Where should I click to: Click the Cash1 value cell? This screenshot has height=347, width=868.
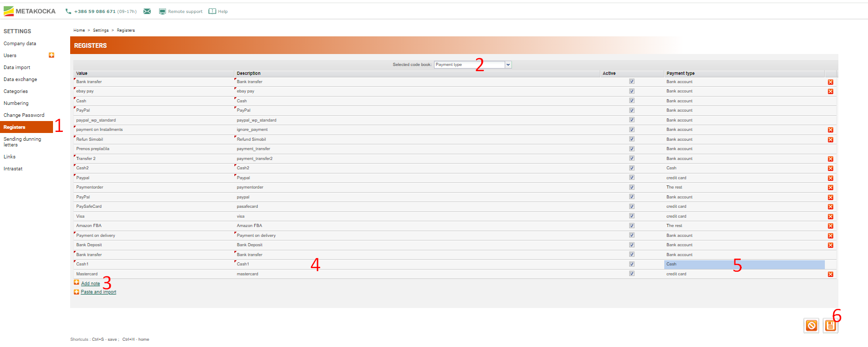(x=153, y=264)
